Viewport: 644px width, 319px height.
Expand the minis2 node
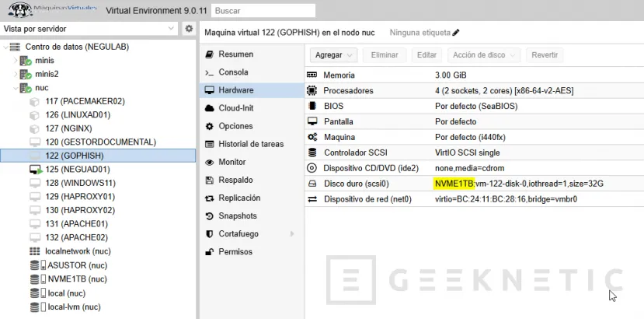click(16, 75)
